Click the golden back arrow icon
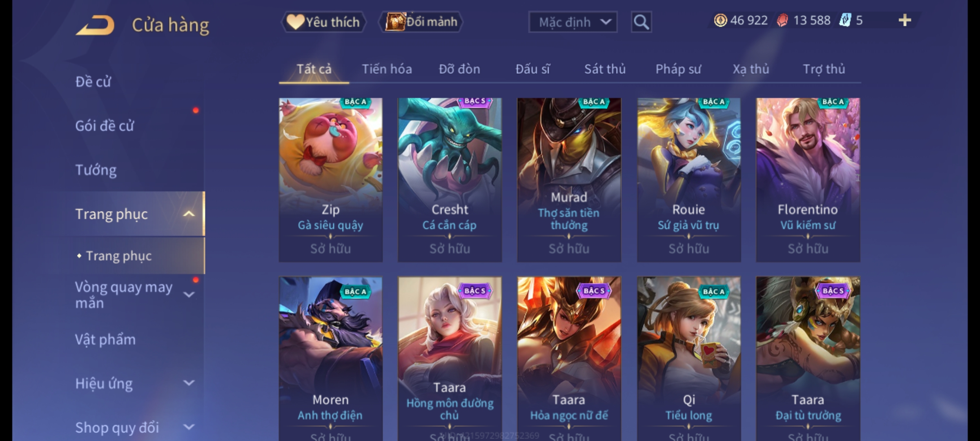Screen dimensions: 980x441 [x=95, y=25]
